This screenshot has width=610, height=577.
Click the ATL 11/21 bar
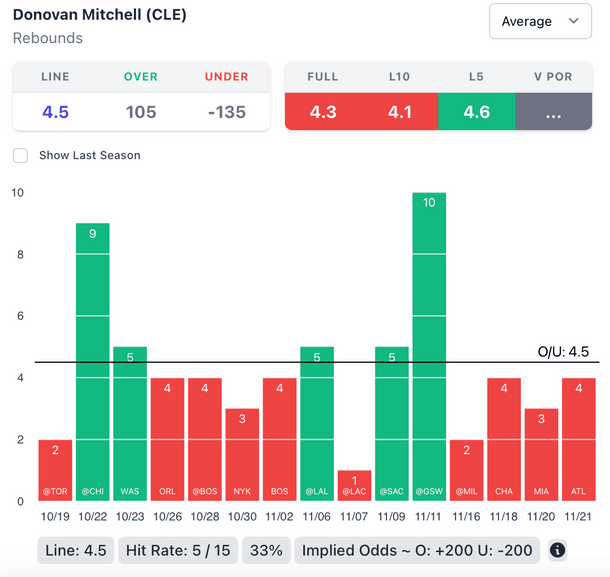point(578,439)
